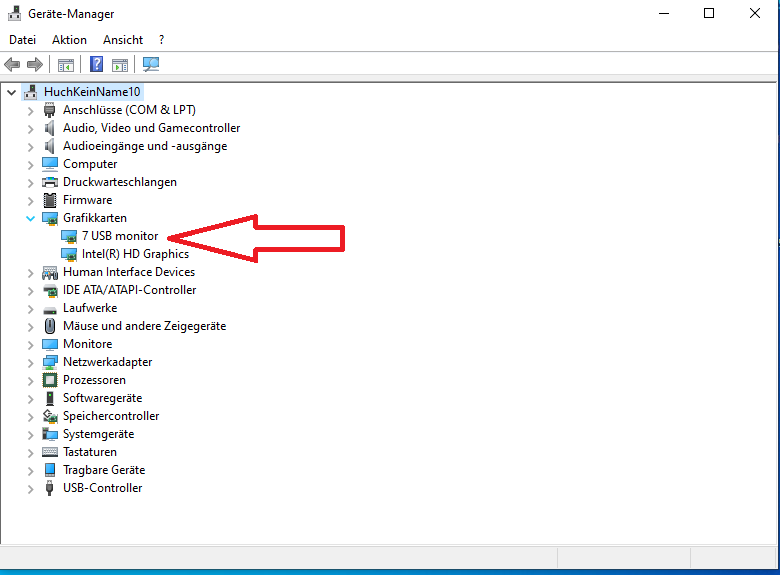Minimize the Geräte-Manager window
Image resolution: width=780 pixels, height=575 pixels.
tap(664, 13)
